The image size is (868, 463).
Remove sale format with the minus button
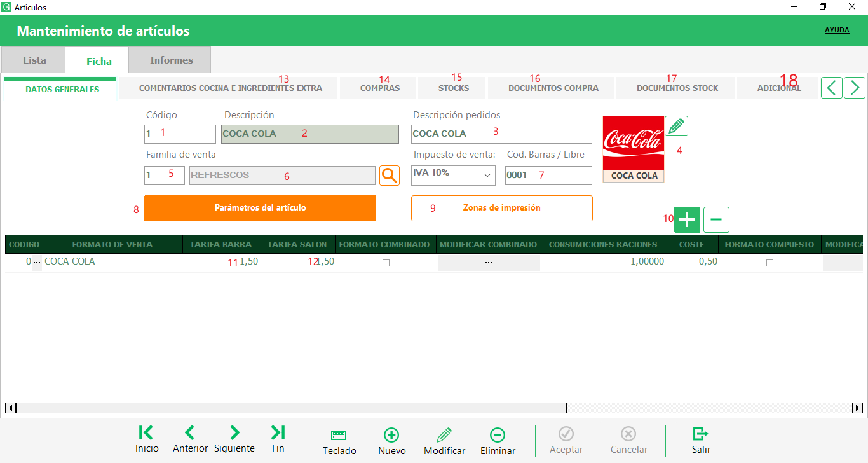coord(716,219)
